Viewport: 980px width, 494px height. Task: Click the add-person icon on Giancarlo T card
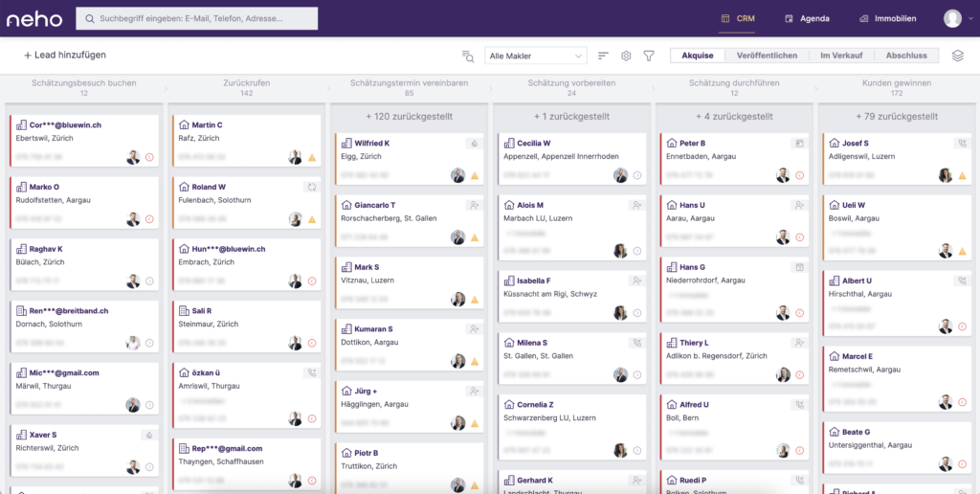(473, 205)
